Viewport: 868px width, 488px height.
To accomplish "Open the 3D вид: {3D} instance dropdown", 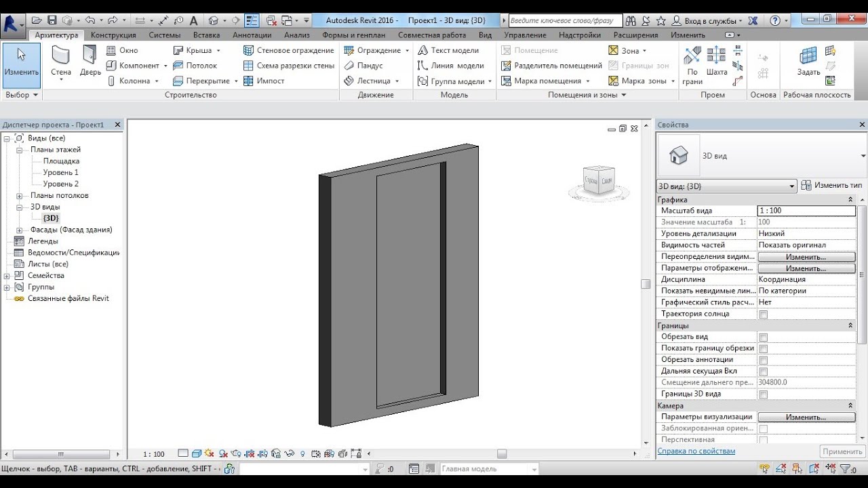I will pos(791,186).
